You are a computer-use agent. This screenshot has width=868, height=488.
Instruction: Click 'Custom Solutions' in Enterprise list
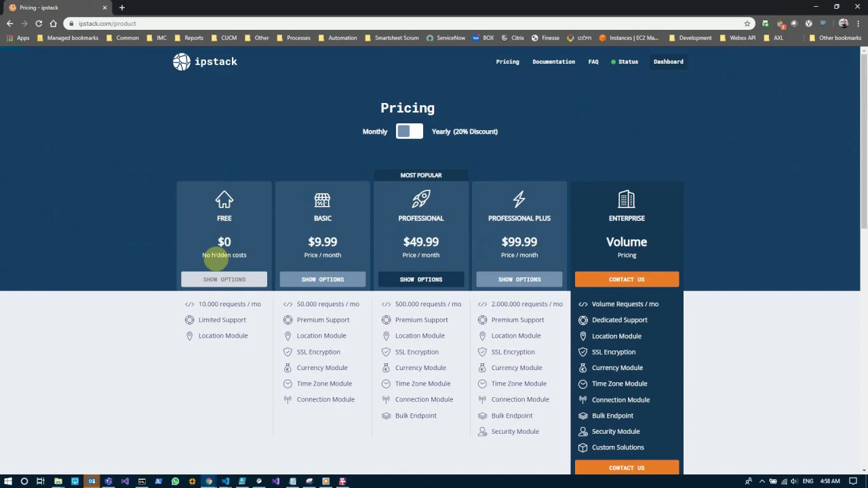tap(618, 447)
